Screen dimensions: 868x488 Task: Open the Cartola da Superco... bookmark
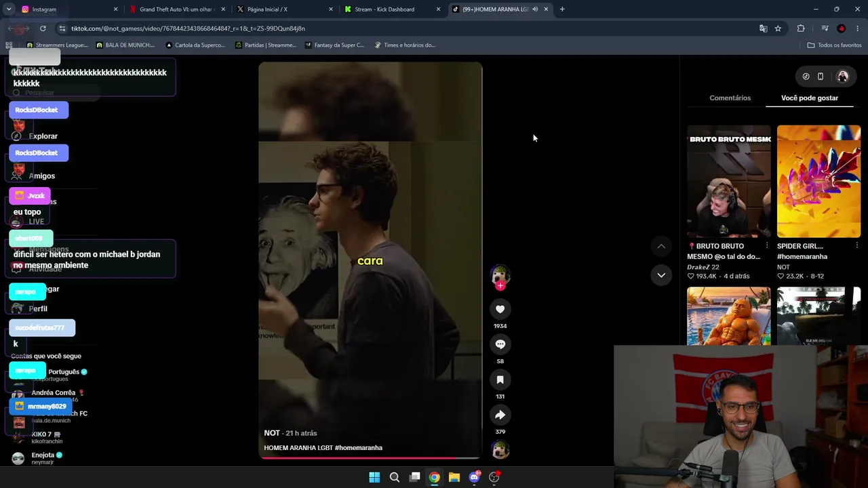click(x=195, y=45)
